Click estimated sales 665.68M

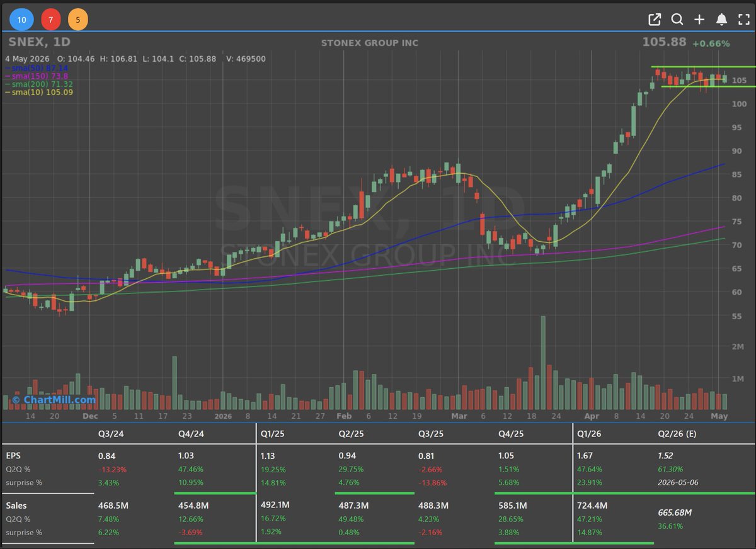point(674,512)
